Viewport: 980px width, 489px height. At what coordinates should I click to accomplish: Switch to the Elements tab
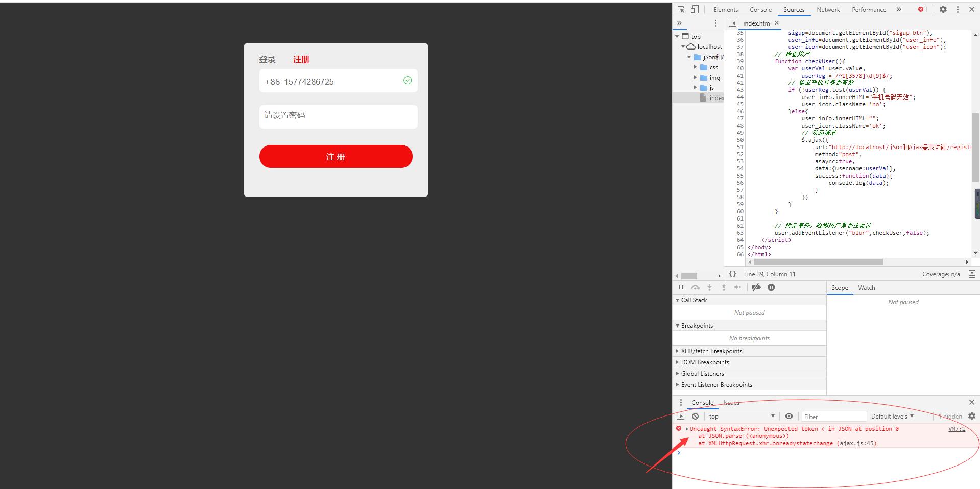726,9
